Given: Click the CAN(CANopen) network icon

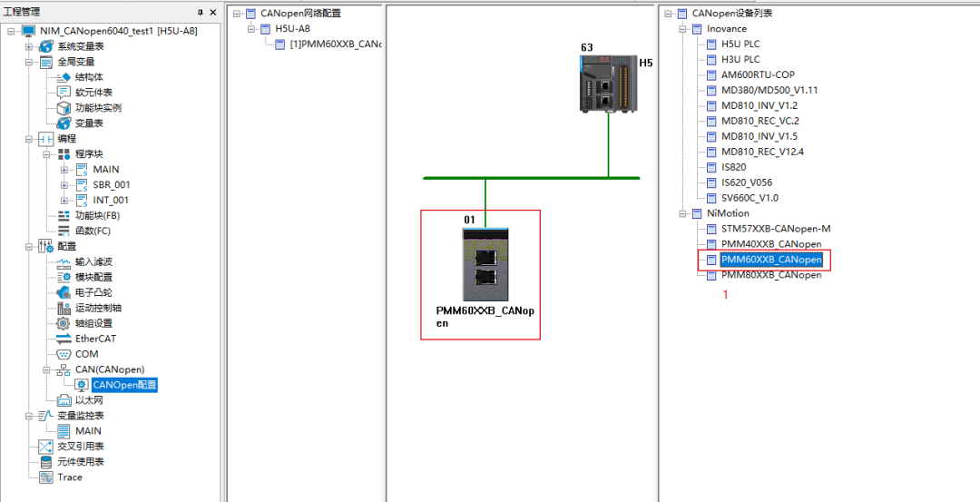Looking at the screenshot, I should tap(64, 369).
